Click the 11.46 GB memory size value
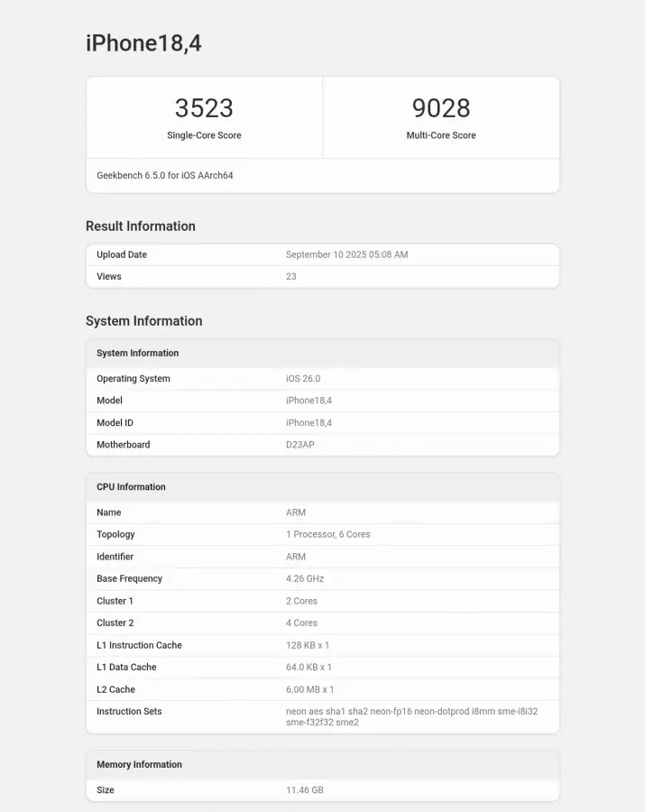Image resolution: width=645 pixels, height=812 pixels. (x=305, y=790)
